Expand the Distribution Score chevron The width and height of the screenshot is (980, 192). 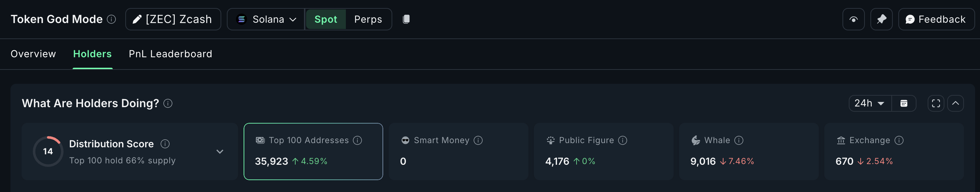coord(220,151)
